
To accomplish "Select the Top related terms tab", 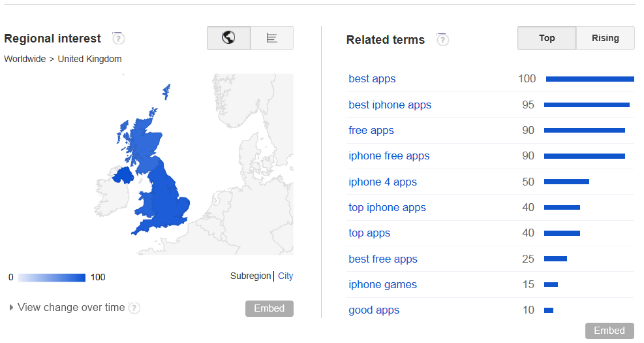I will pos(547,38).
